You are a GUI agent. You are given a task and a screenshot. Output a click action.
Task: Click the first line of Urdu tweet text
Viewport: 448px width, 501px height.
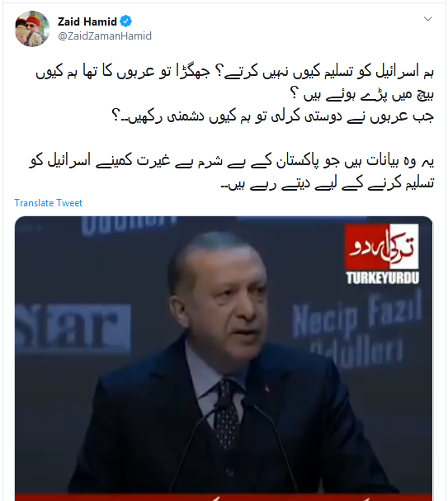(234, 72)
